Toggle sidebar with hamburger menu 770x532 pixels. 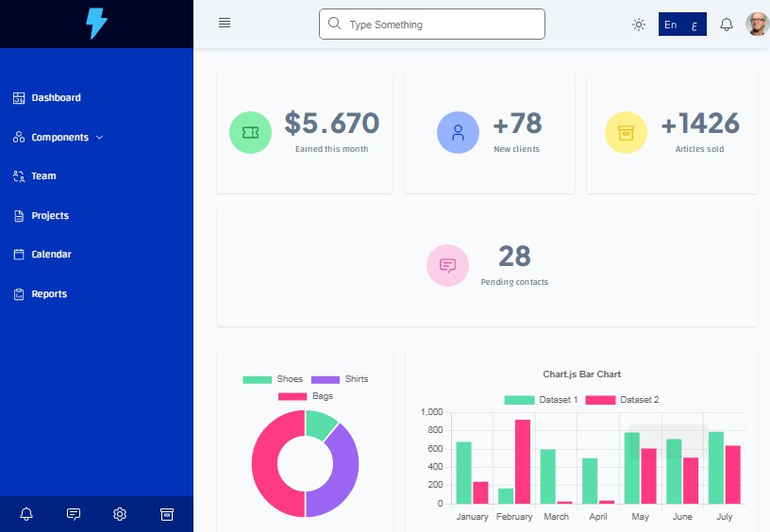click(225, 24)
